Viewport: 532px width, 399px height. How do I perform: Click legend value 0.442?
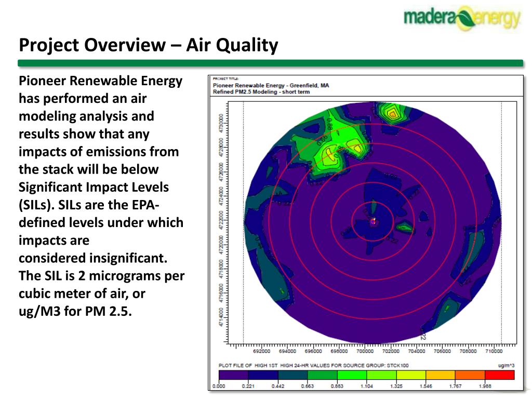[278, 386]
